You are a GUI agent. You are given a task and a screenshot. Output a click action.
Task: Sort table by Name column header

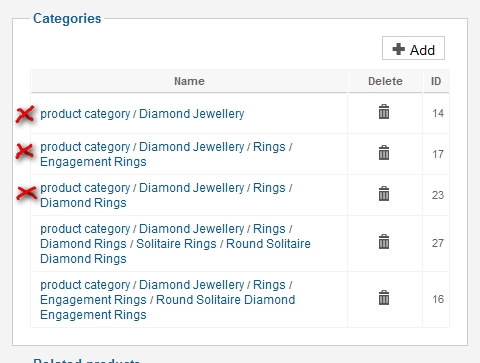[189, 81]
